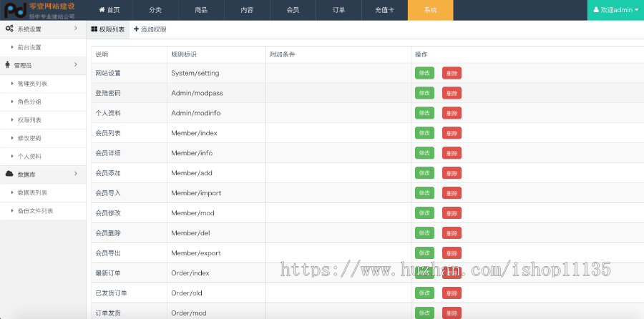Click 修改 in the Member/add row
This screenshot has height=319, width=644.
(424, 173)
